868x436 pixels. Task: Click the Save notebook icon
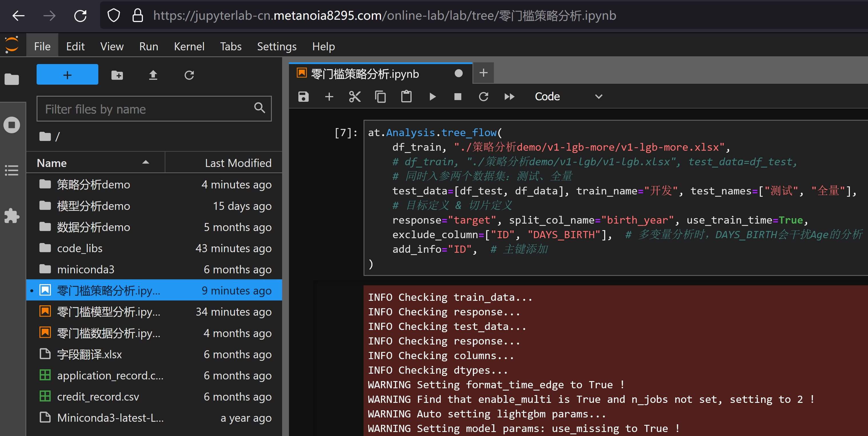click(x=303, y=97)
